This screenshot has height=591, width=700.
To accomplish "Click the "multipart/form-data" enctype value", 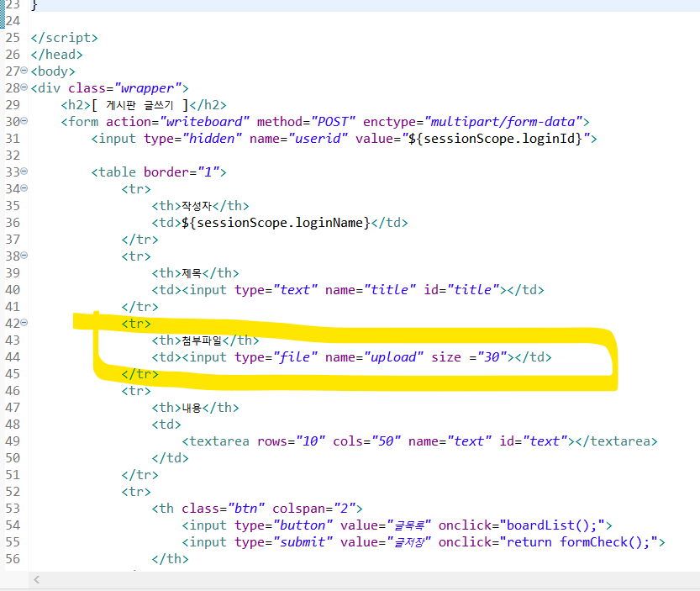I will [x=503, y=122].
